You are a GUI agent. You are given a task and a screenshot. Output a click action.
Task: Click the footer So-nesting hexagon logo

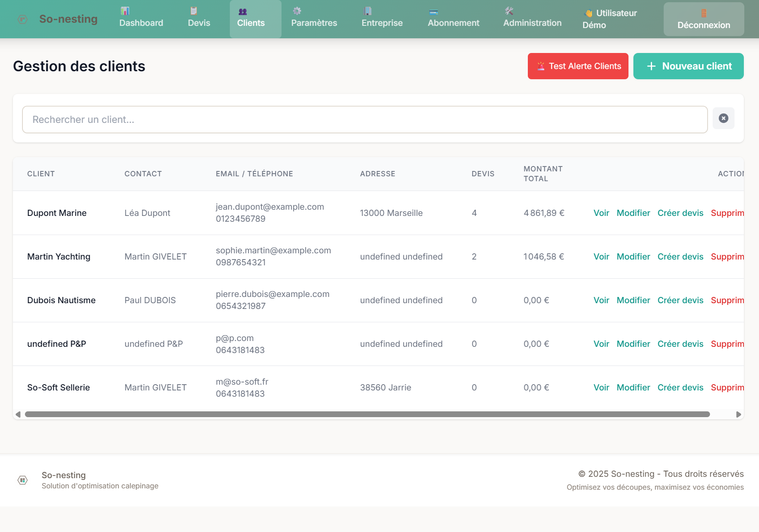(22, 480)
